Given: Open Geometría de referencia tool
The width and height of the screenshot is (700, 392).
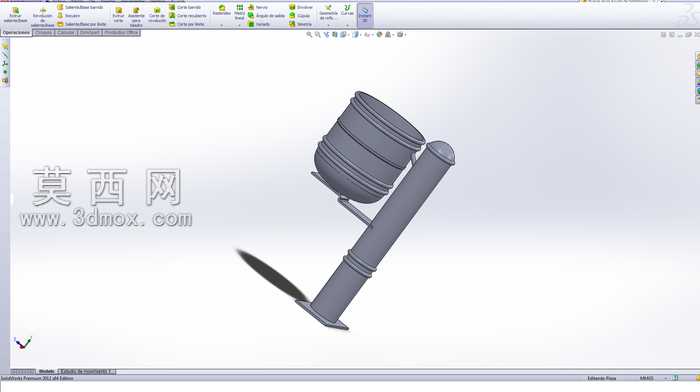Looking at the screenshot, I should 329,12.
